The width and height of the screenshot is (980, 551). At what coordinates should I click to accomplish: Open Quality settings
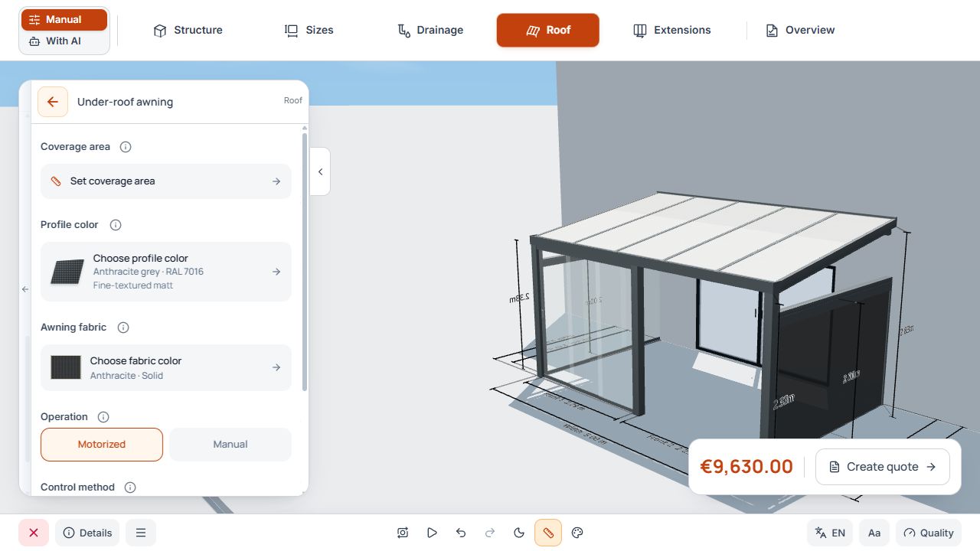click(928, 533)
